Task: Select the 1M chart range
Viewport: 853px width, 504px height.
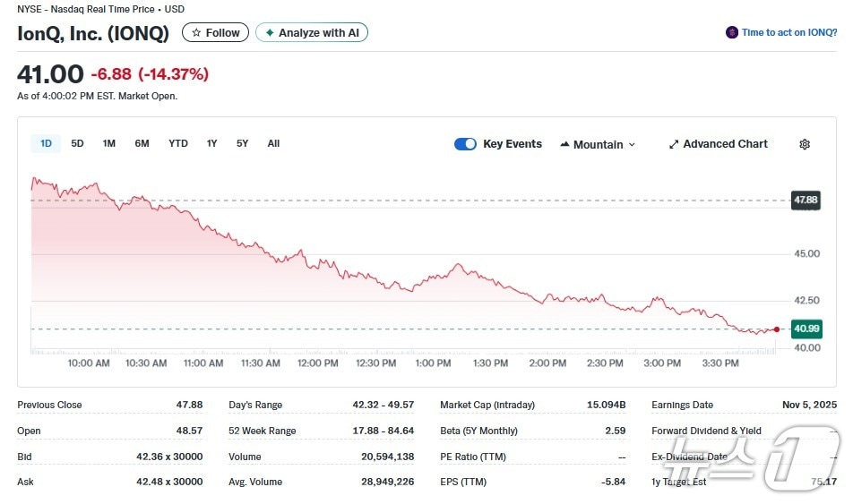Action: [108, 143]
